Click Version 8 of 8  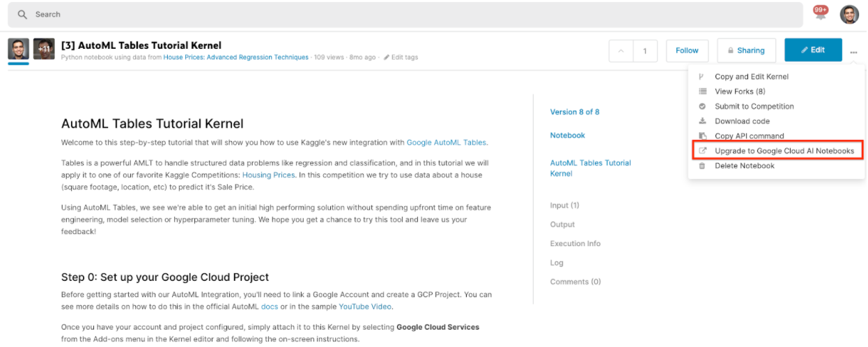tap(575, 111)
